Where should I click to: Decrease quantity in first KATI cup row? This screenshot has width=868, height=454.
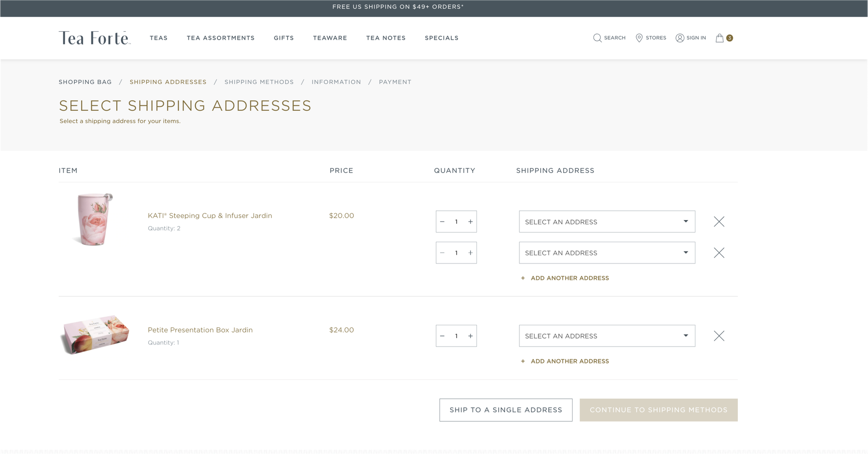[442, 221]
